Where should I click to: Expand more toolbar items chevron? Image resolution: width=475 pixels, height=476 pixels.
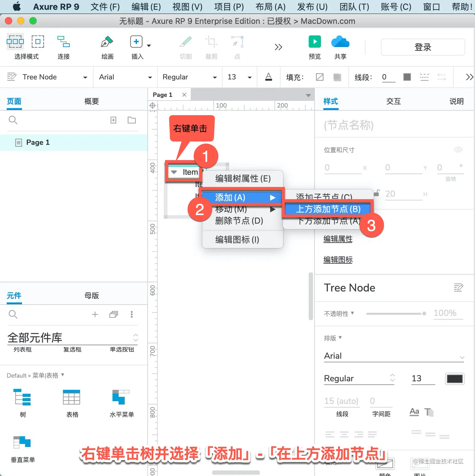point(278,47)
